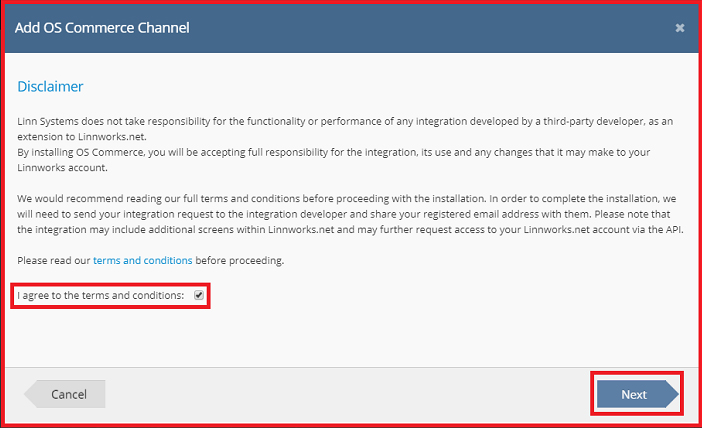Click the Next button

[638, 394]
